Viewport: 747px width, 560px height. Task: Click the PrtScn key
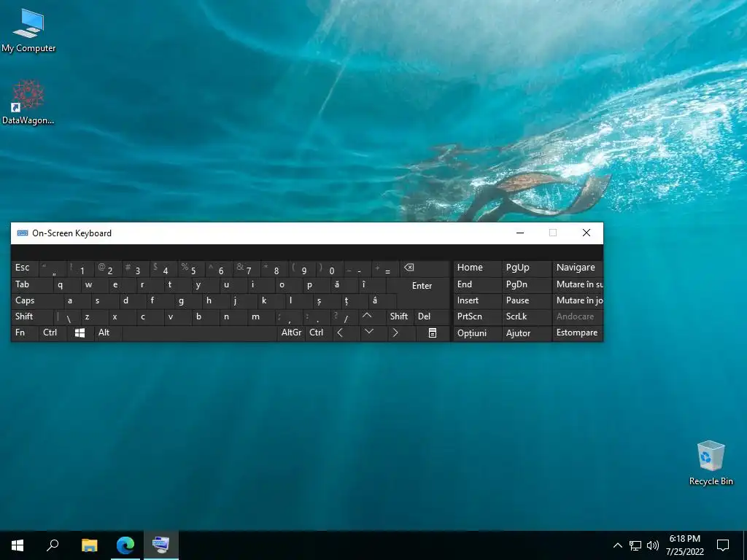click(x=477, y=316)
